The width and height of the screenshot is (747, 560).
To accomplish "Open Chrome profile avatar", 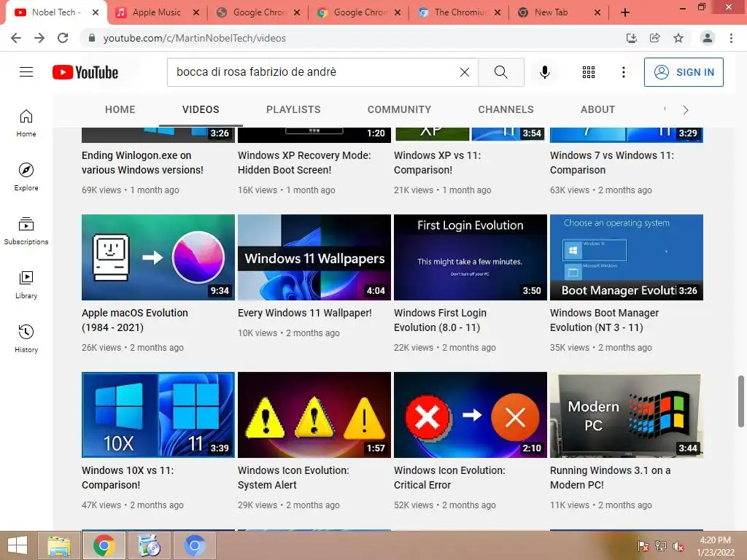I will (708, 38).
